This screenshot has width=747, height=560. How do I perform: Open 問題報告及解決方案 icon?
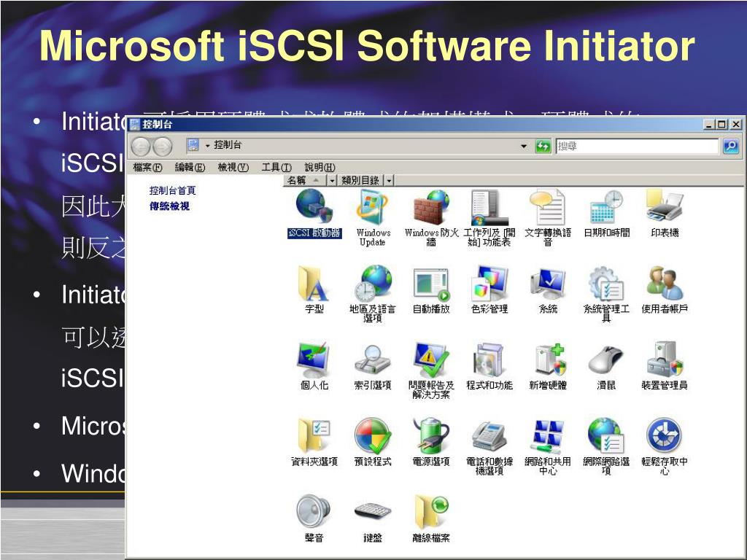431,370
